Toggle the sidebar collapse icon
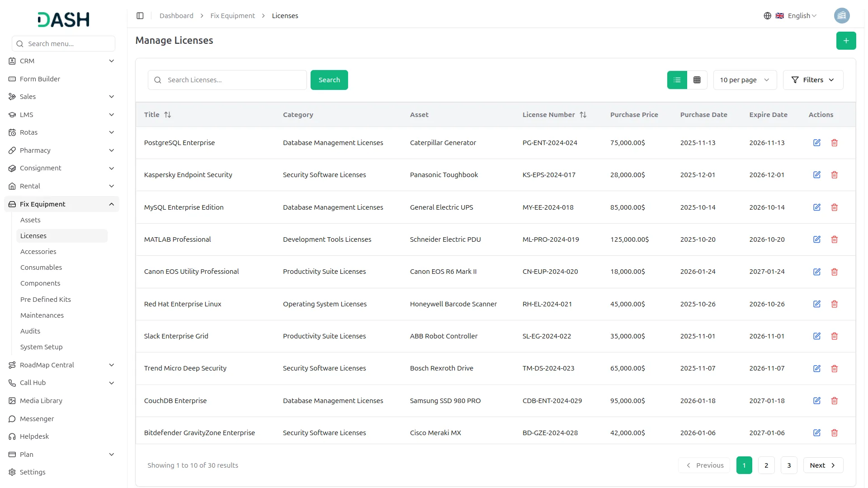The width and height of the screenshot is (868, 488). point(140,16)
